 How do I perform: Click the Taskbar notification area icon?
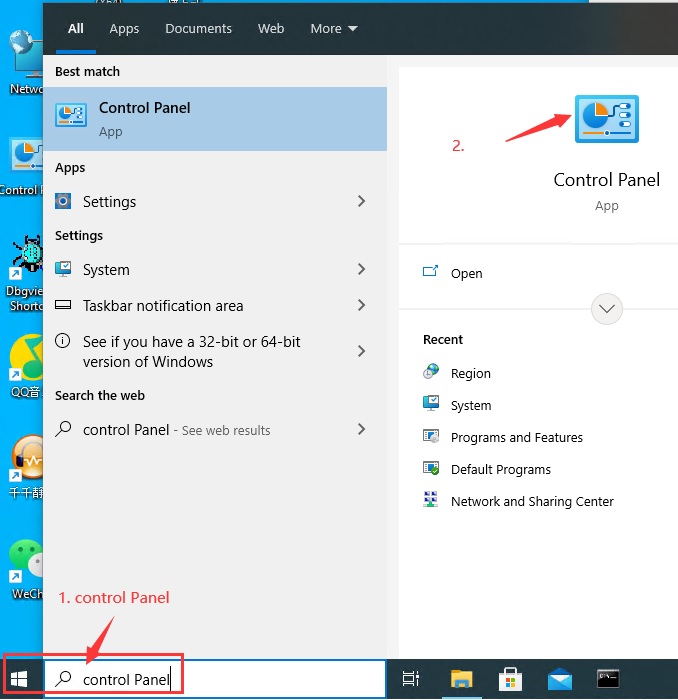tap(63, 305)
